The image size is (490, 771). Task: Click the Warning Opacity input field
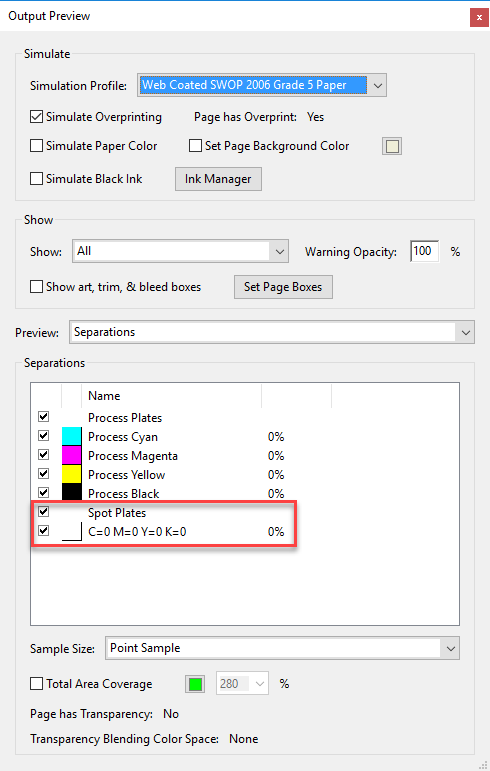point(425,251)
